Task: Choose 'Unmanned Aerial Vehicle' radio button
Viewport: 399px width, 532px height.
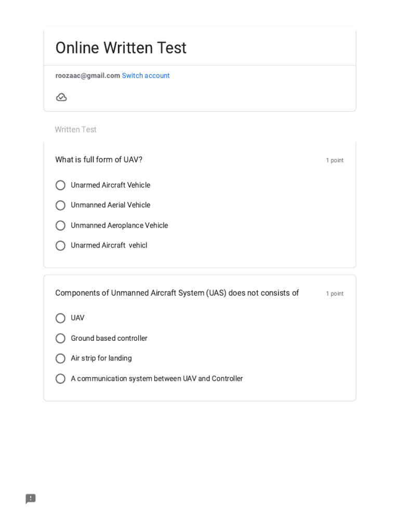Action: click(61, 205)
